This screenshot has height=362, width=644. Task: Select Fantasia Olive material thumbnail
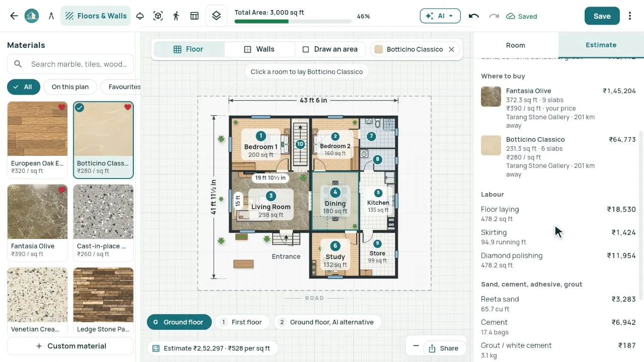tap(37, 212)
